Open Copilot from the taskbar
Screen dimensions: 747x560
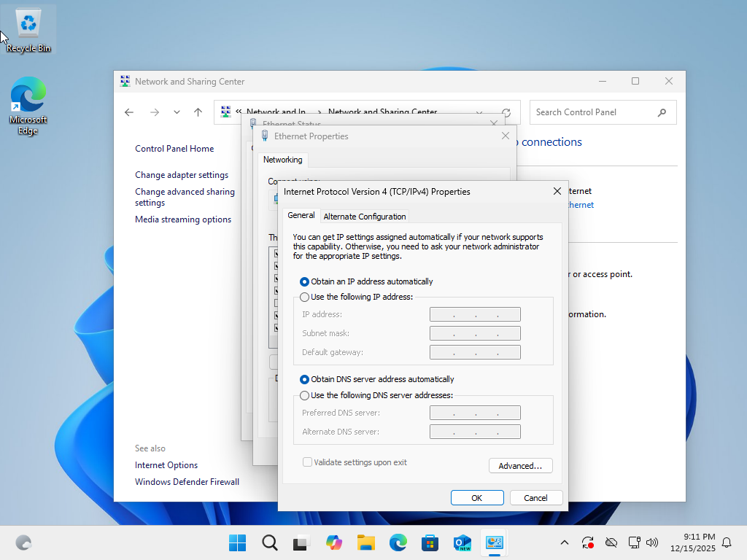[x=333, y=542]
